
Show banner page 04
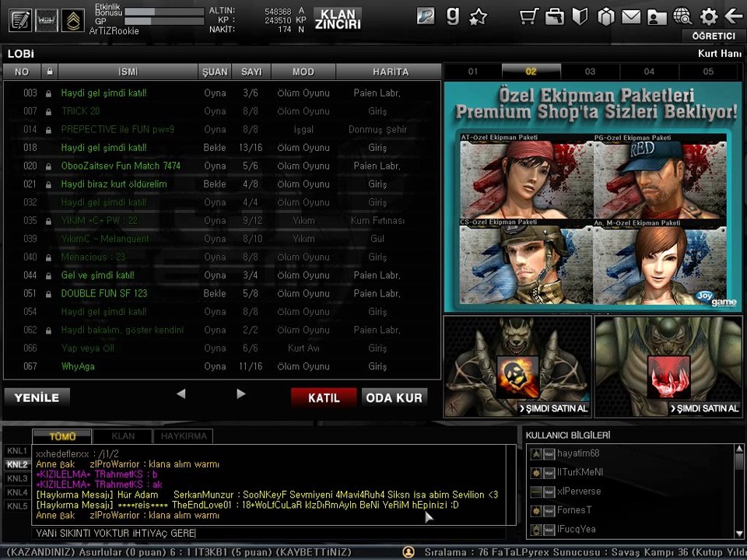tap(649, 72)
